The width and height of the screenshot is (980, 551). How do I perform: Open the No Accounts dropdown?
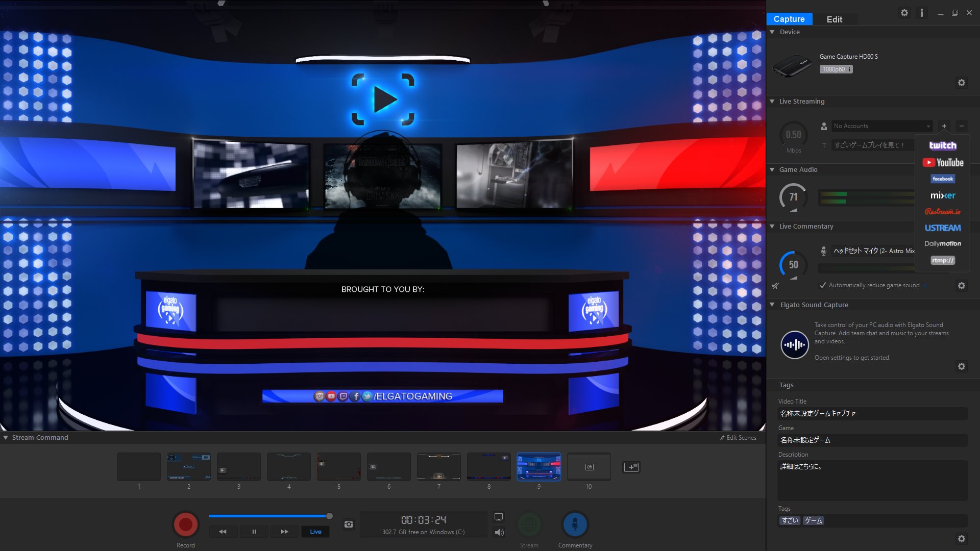click(881, 126)
